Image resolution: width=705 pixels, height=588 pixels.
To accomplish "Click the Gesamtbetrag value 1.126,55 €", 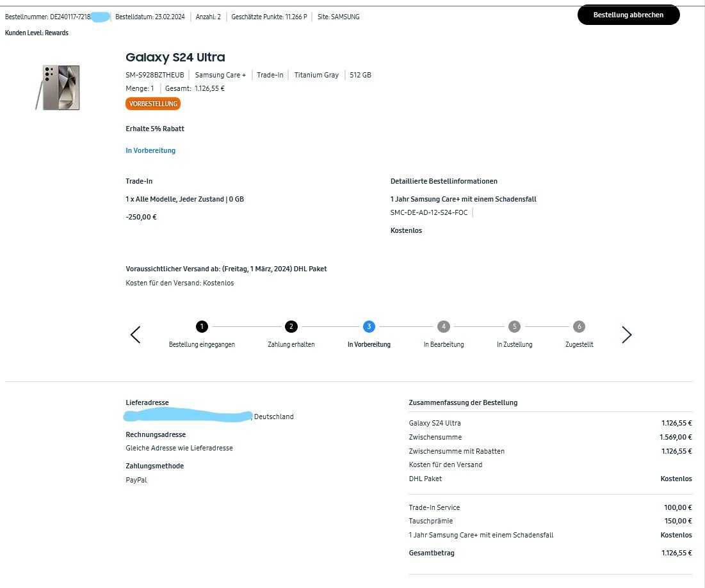I will 677,553.
